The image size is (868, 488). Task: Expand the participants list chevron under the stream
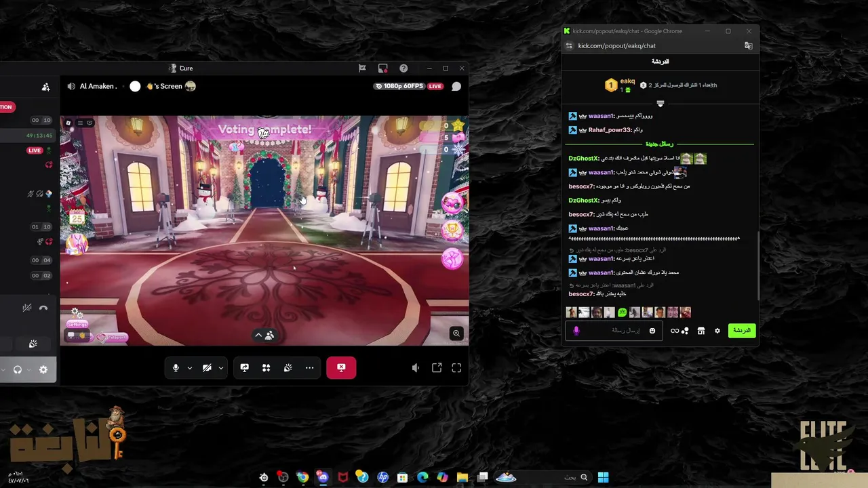(x=258, y=335)
